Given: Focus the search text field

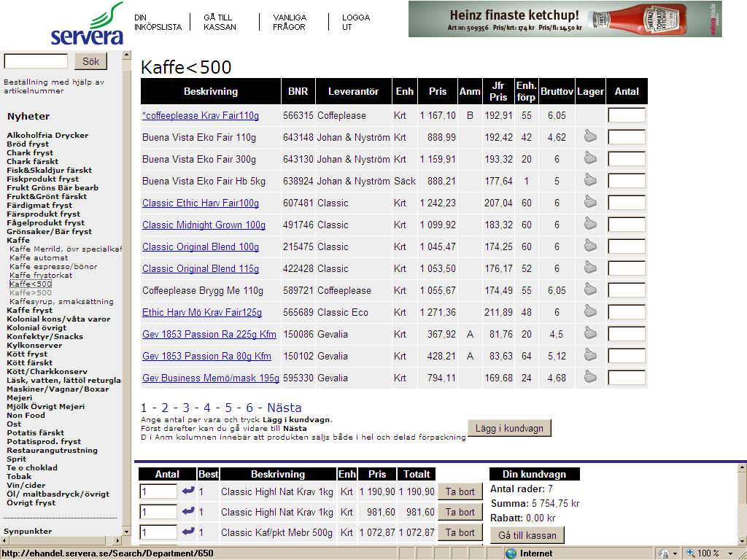Looking at the screenshot, I should click(36, 61).
